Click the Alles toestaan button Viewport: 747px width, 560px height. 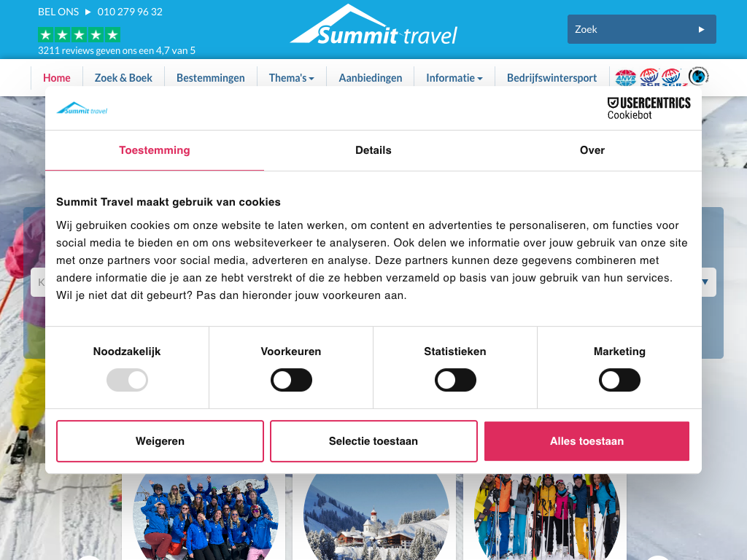[587, 441]
